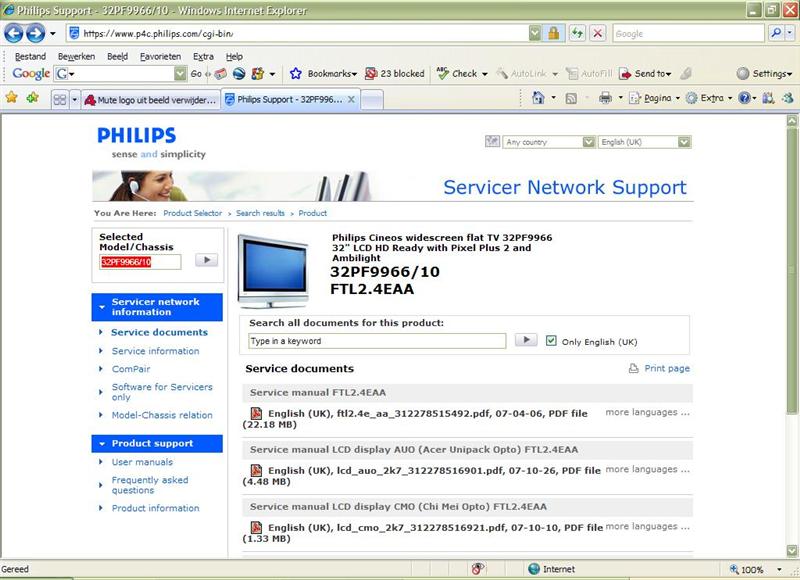Click the Refresh page icon
The width and height of the screenshot is (800, 580).
[577, 34]
